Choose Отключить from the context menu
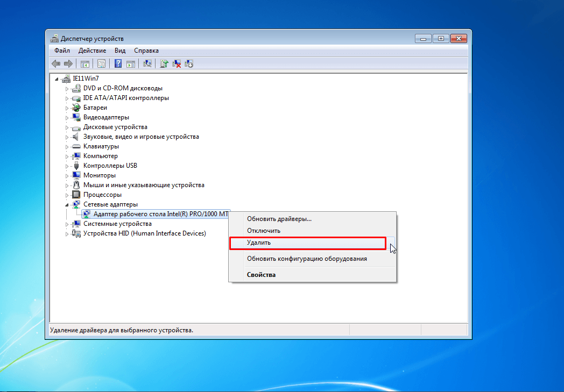The height and width of the screenshot is (392, 564). tap(312, 231)
